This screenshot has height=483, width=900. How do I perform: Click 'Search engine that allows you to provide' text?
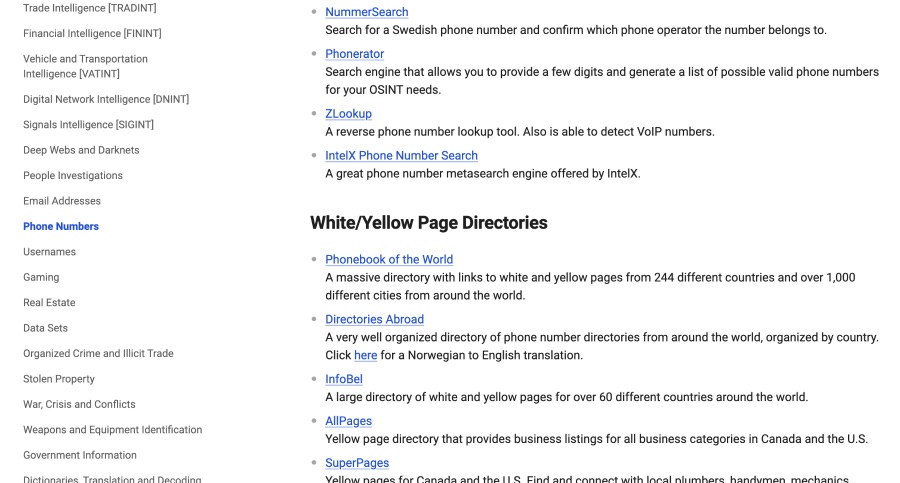[602, 81]
